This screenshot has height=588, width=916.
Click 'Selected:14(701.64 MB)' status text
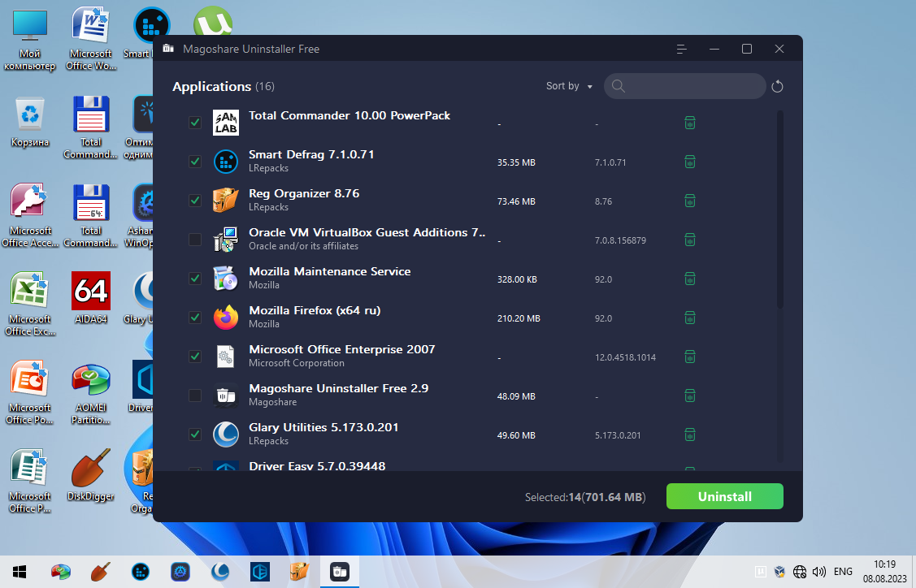[584, 498]
